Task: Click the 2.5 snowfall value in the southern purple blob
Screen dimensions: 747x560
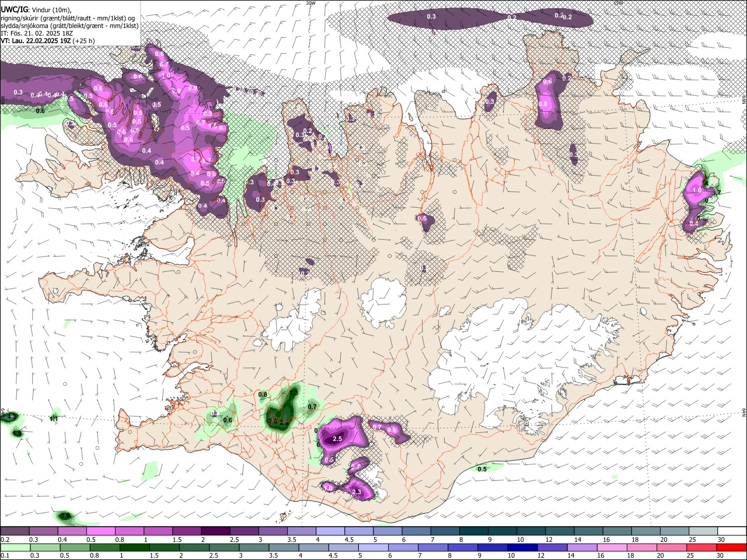Action: point(337,439)
